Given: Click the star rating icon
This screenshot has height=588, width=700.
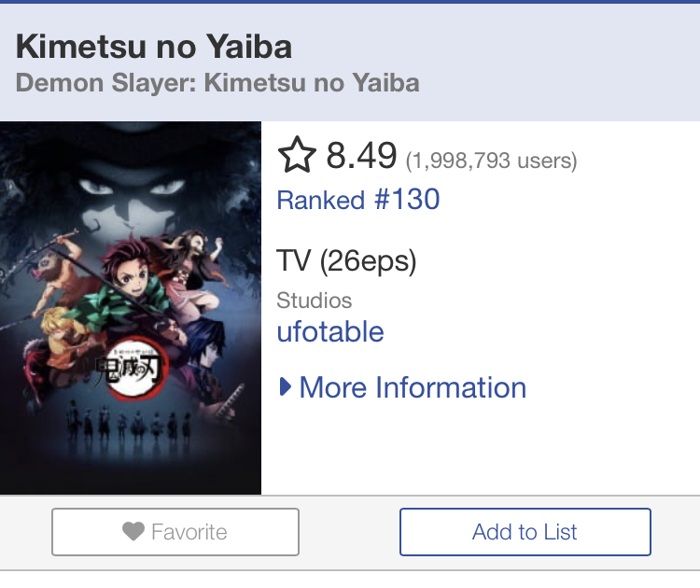Looking at the screenshot, I should [297, 156].
